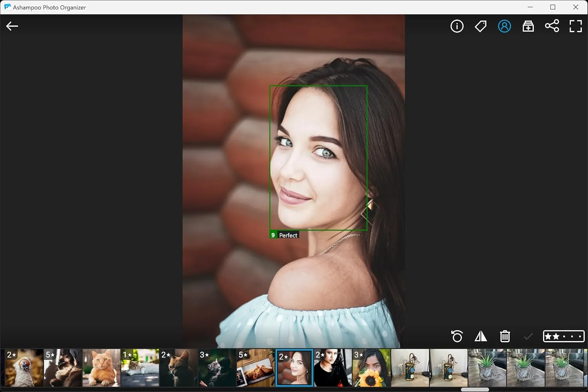
Task: Open the share options
Action: tap(552, 26)
